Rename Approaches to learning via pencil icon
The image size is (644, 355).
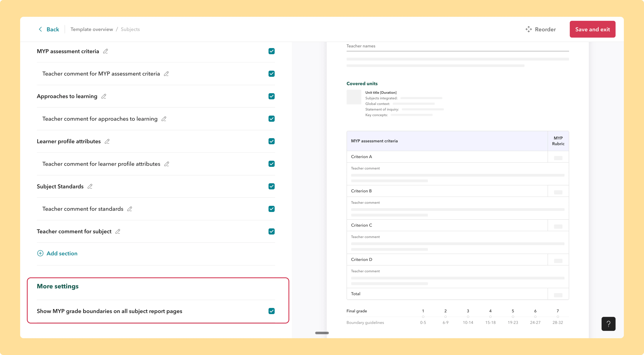[x=104, y=96]
